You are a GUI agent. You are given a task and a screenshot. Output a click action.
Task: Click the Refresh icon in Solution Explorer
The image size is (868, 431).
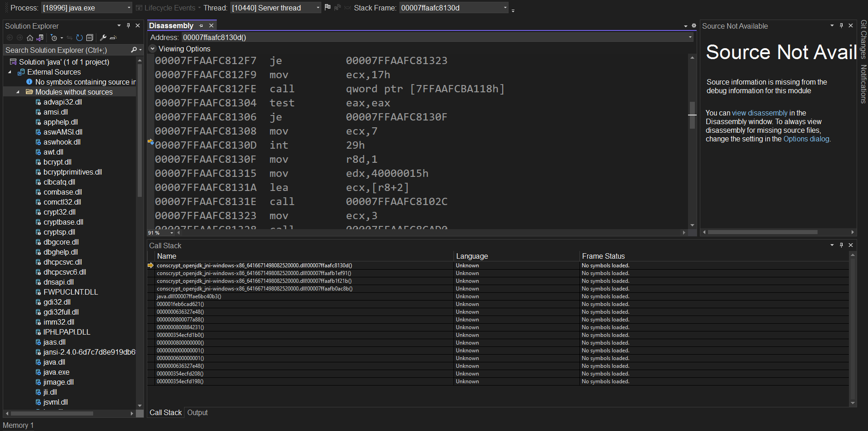(x=79, y=38)
